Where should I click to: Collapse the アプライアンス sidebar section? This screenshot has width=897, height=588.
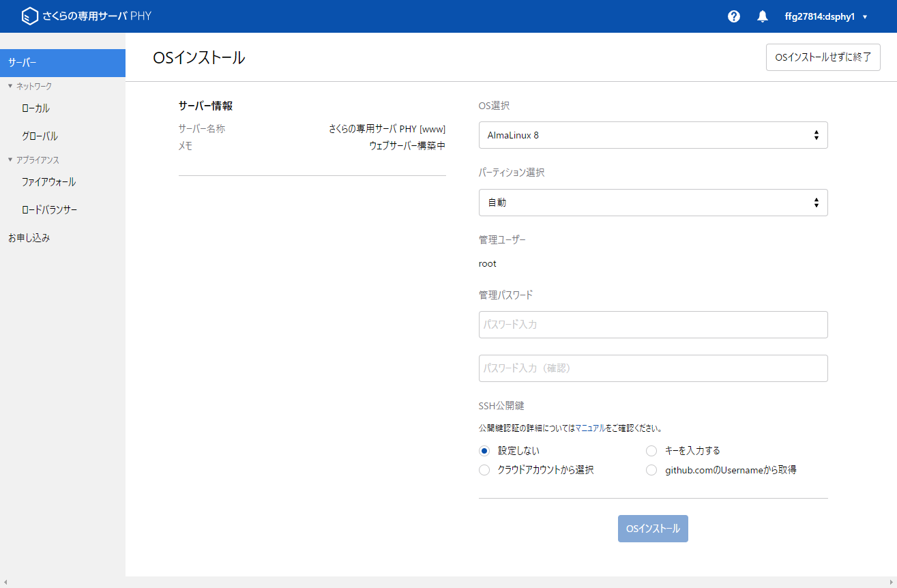[10, 160]
